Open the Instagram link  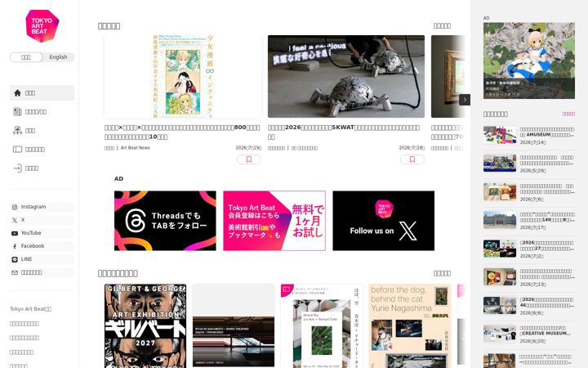(x=42, y=207)
